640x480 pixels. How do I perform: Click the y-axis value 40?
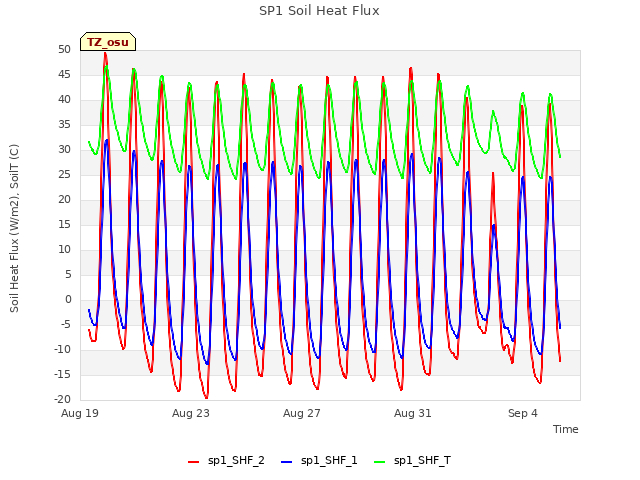click(x=64, y=99)
